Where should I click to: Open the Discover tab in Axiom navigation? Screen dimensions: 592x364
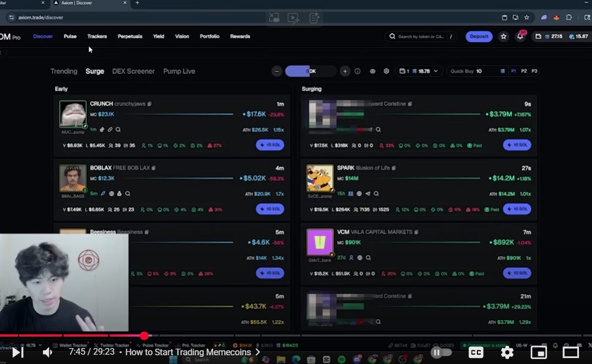pos(43,36)
